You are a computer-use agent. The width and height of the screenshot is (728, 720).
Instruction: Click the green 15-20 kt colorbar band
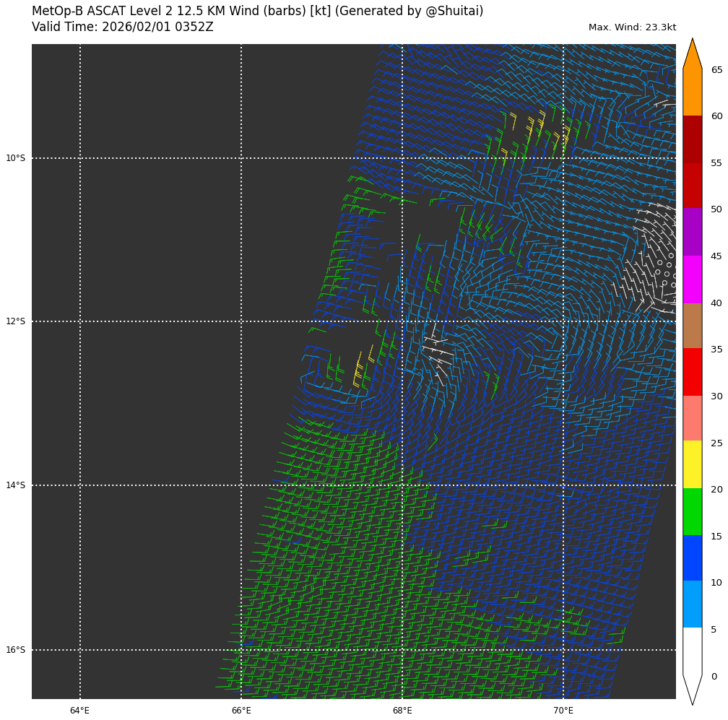(x=692, y=511)
